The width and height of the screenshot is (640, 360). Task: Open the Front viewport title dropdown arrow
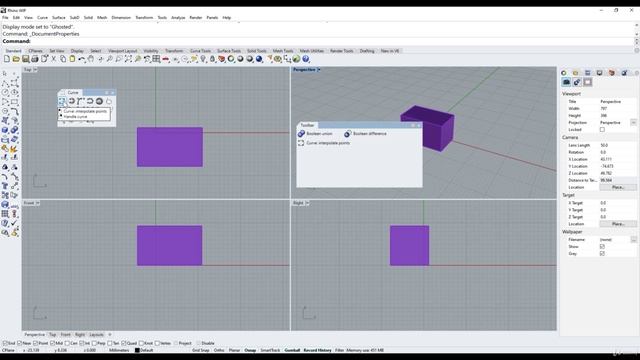tap(38, 203)
